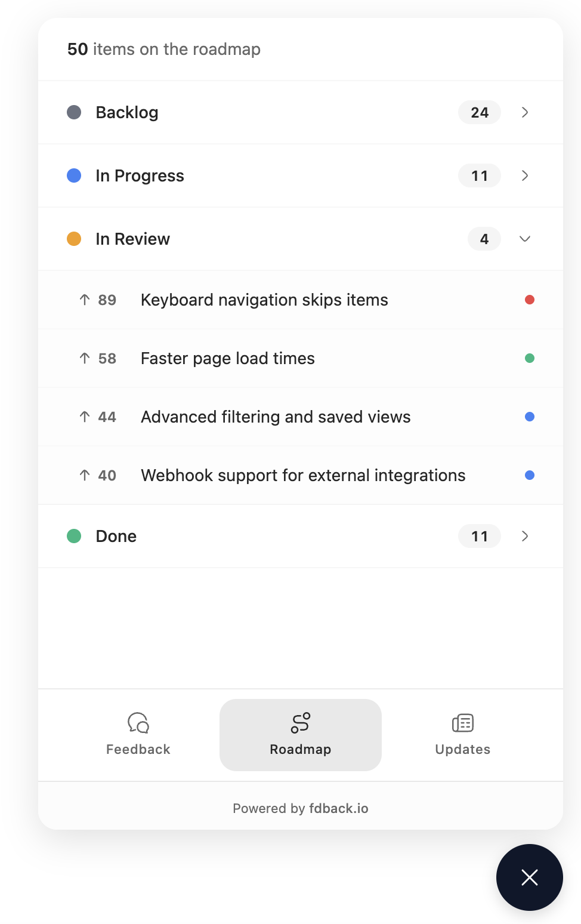Expand the Done section chevron
The height and width of the screenshot is (924, 581).
click(525, 536)
